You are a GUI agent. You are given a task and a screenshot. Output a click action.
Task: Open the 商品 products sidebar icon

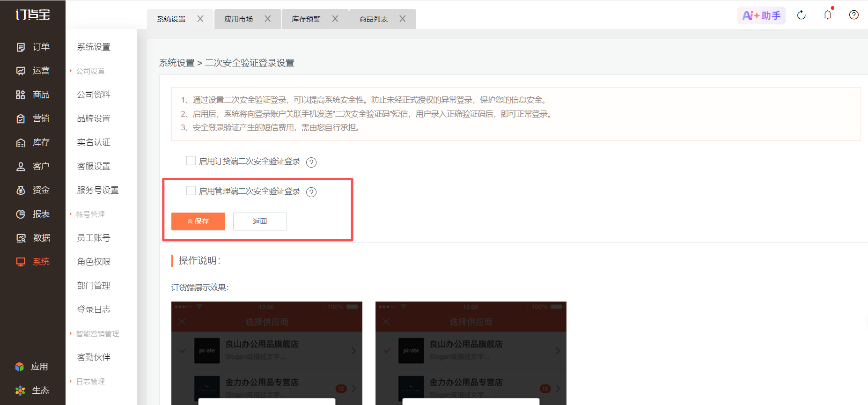tap(21, 95)
